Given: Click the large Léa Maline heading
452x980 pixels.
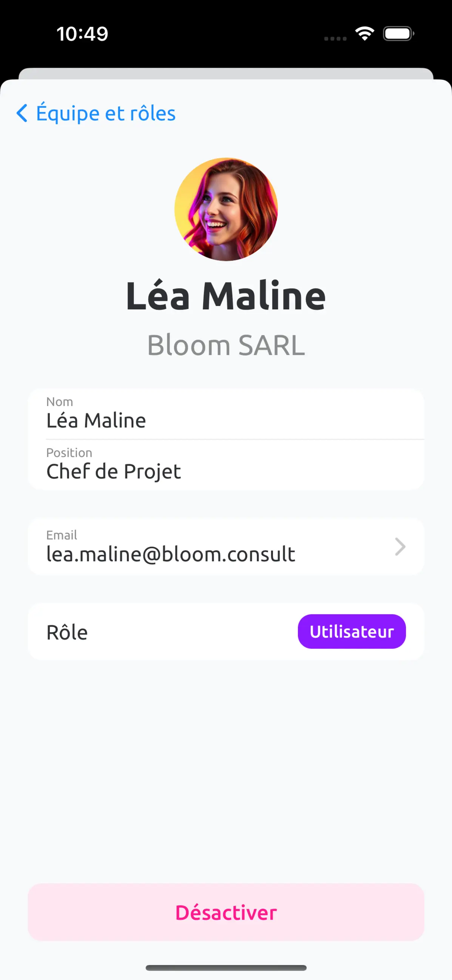Looking at the screenshot, I should pyautogui.click(x=226, y=296).
